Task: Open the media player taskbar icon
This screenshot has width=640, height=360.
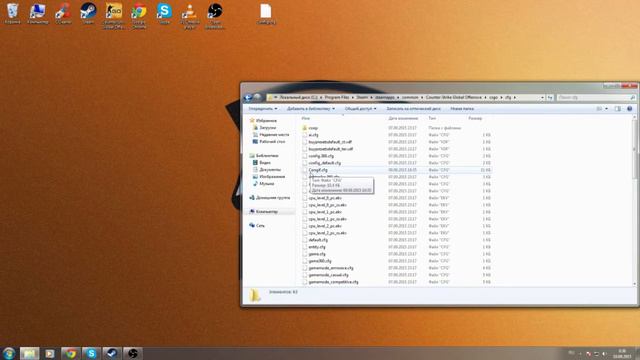Action: [50, 353]
